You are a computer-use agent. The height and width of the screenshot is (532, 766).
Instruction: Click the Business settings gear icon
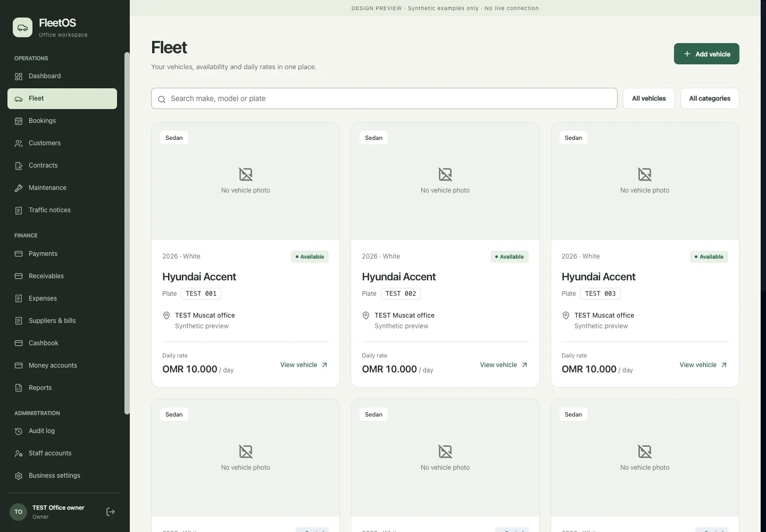[19, 476]
